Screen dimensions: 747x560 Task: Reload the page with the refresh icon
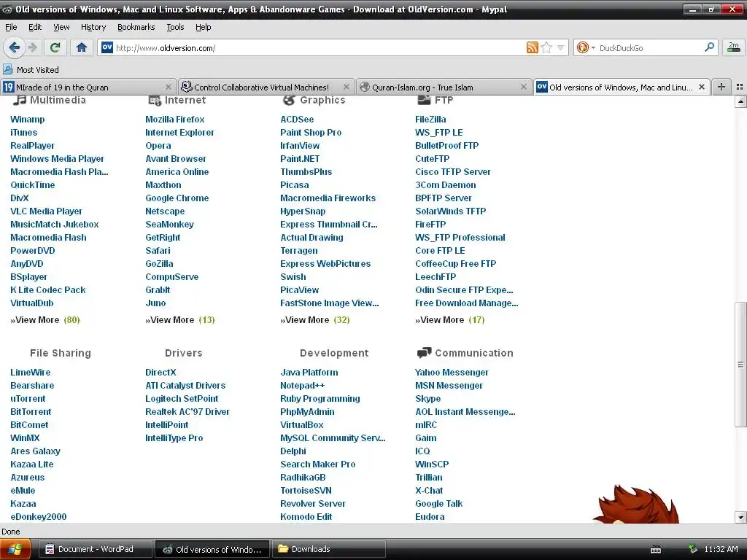[x=55, y=47]
